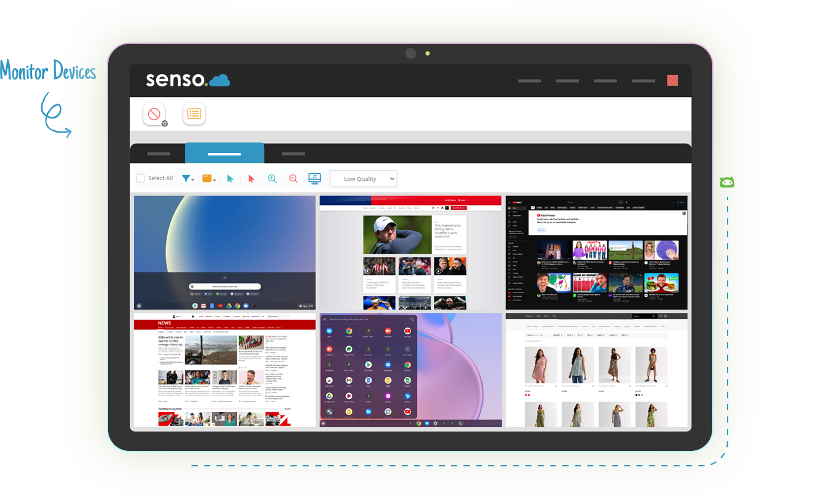This screenshot has height=504, width=819.
Task: Enable the Select All checkbox
Action: 140,178
